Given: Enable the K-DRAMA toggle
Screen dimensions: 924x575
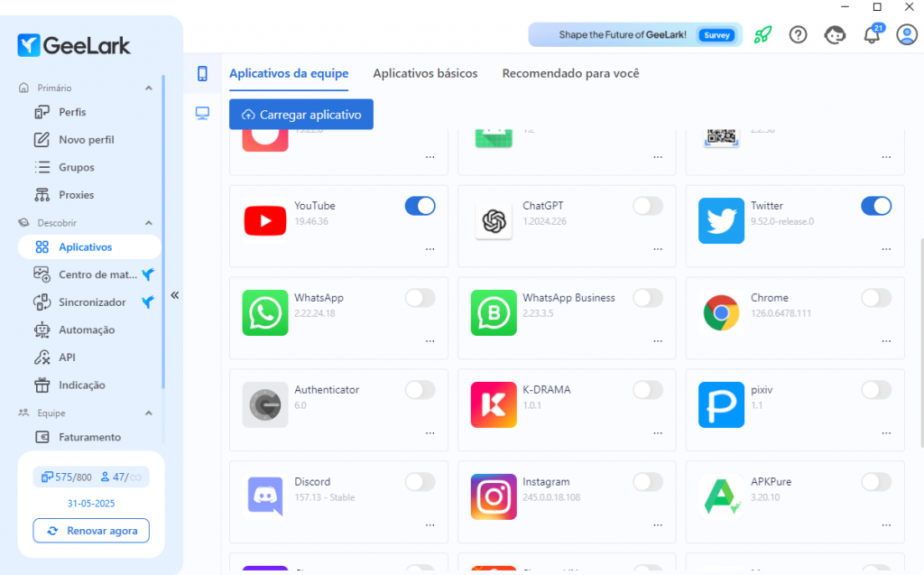Looking at the screenshot, I should tap(648, 390).
